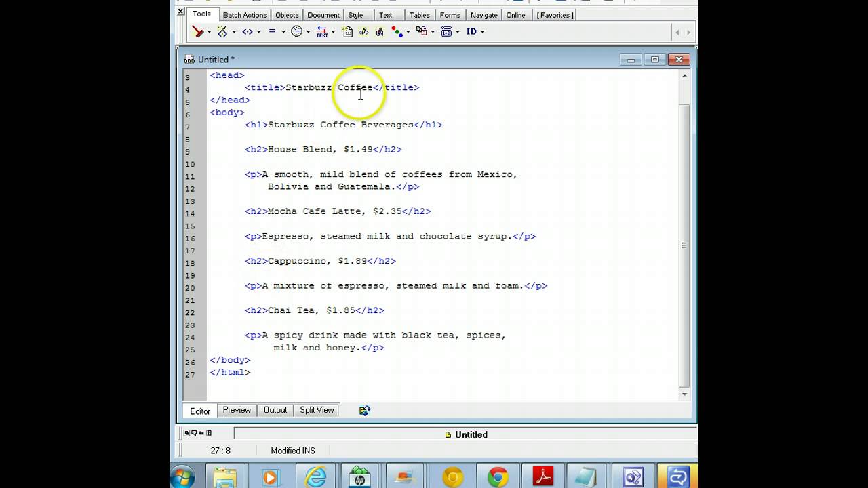The width and height of the screenshot is (868, 488).
Task: Open Internet Explorer from the taskbar
Action: (x=315, y=477)
